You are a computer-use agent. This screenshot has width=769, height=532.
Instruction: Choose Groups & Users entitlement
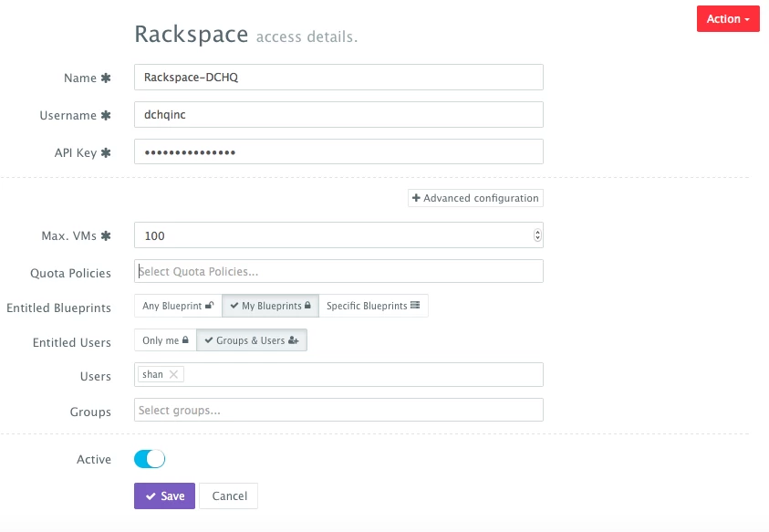click(x=252, y=340)
